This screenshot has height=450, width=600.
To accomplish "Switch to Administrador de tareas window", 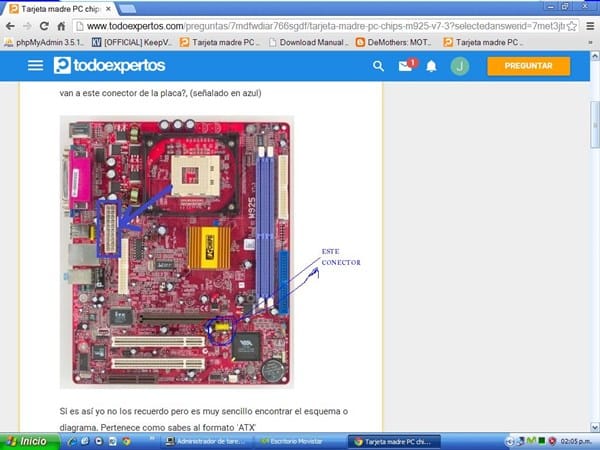I will [207, 441].
